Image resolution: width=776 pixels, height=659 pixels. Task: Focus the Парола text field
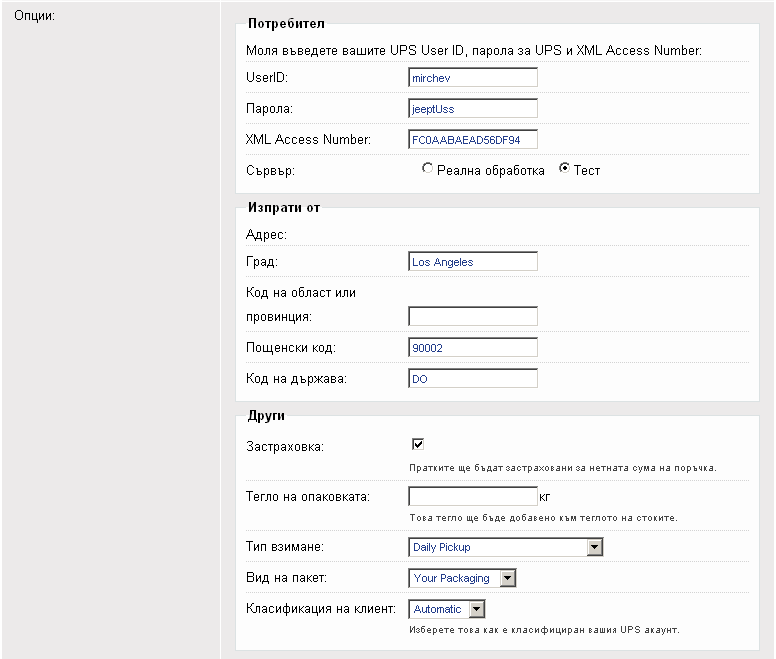[472, 108]
